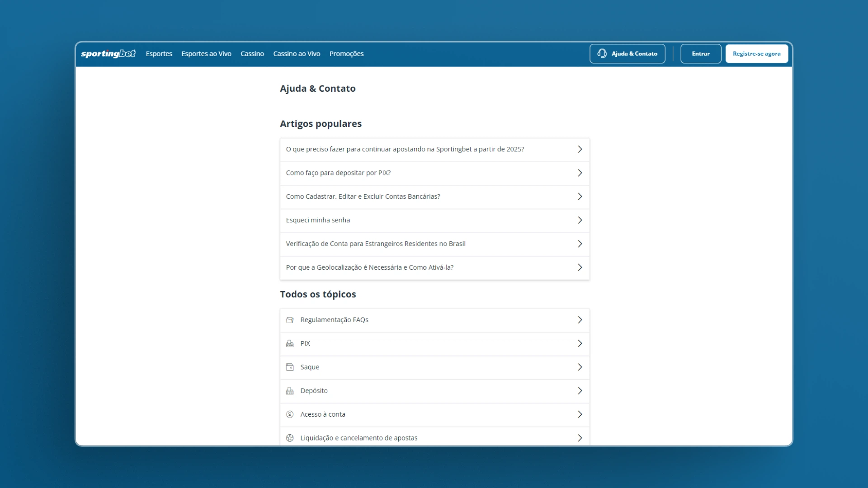This screenshot has width=868, height=488.
Task: Open the Promoções menu item
Action: [346, 54]
